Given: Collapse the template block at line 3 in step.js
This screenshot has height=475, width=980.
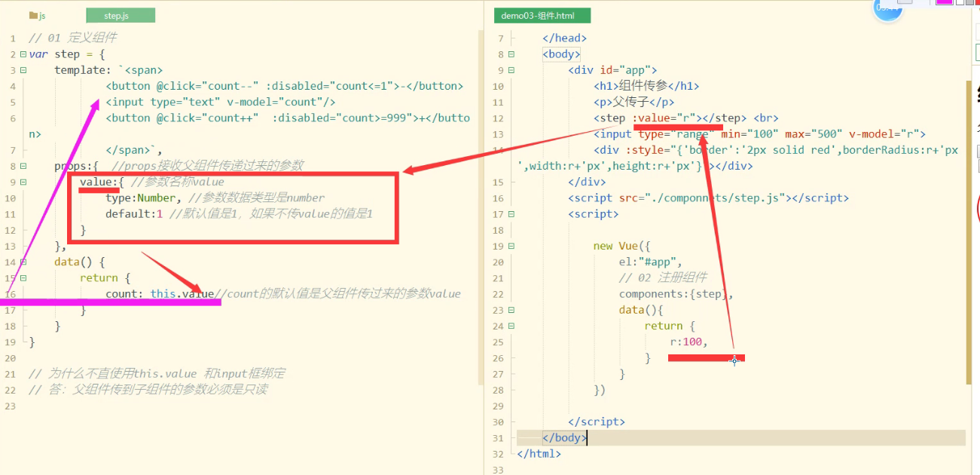Looking at the screenshot, I should pyautogui.click(x=23, y=70).
